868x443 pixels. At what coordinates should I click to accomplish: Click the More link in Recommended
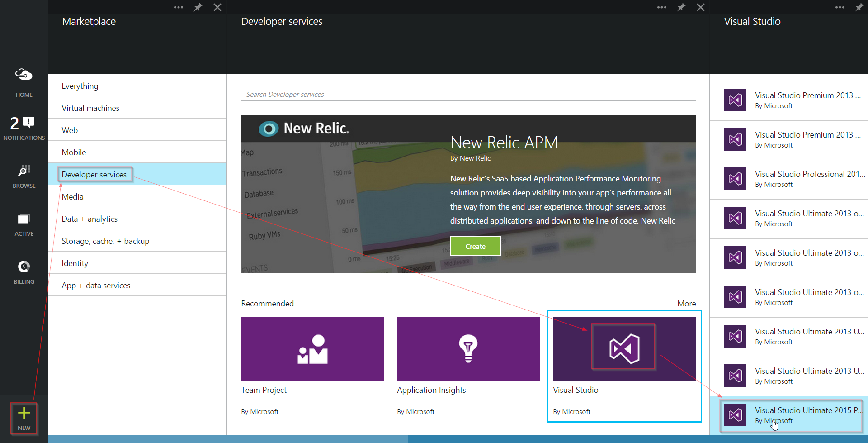(x=686, y=304)
